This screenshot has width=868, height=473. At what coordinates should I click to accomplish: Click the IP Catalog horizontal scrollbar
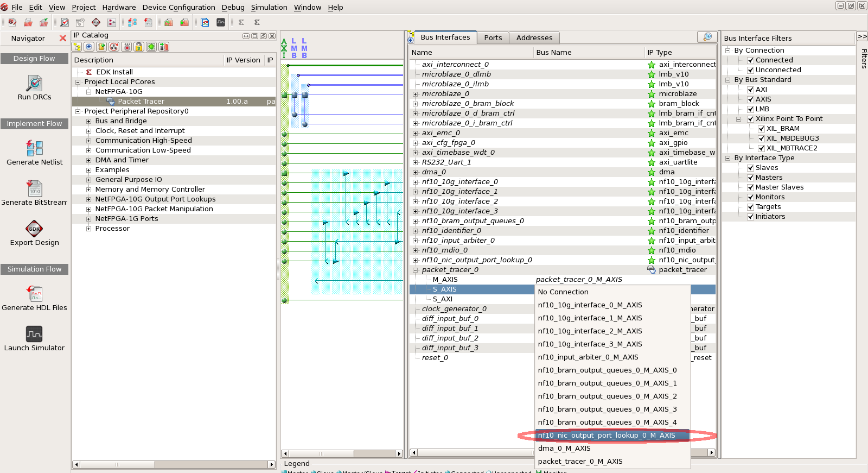pyautogui.click(x=117, y=464)
